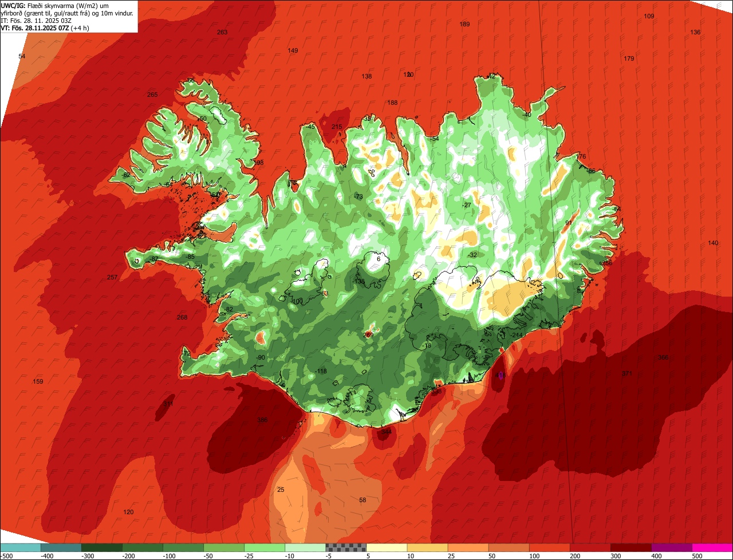Image resolution: width=733 pixels, height=560 pixels.
Task: Click the map value -118 in south Iceland
Action: coord(321,371)
